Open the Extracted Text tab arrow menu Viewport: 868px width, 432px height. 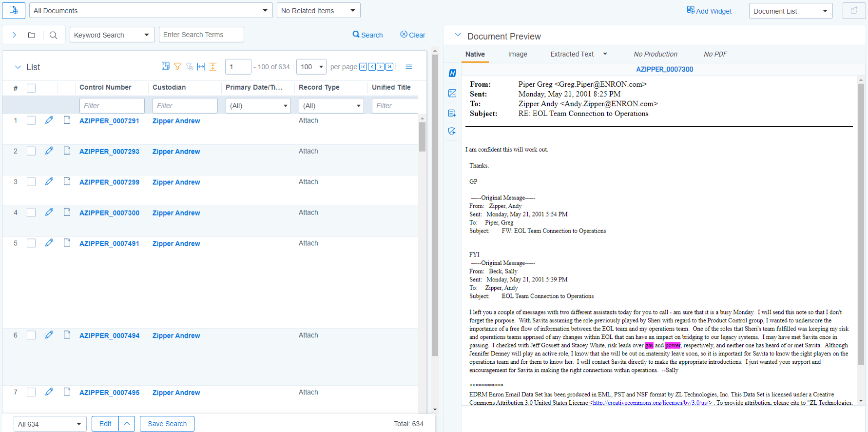[x=605, y=54]
